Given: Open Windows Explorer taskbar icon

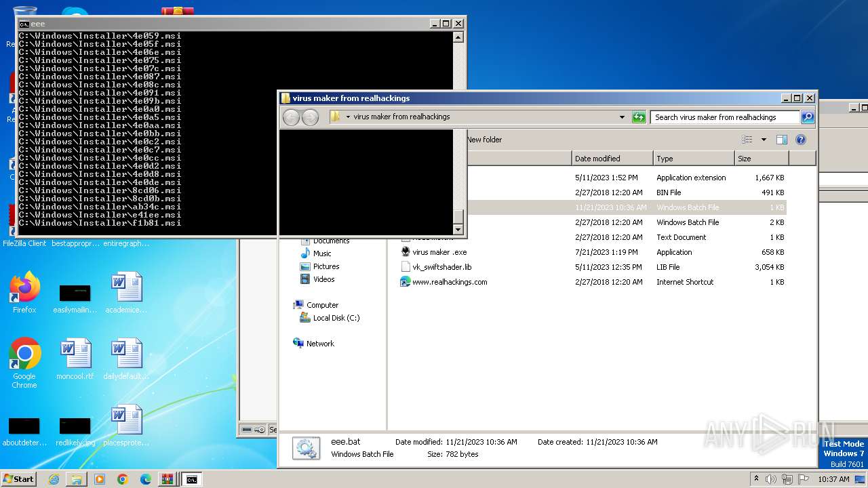Looking at the screenshot, I should click(77, 479).
